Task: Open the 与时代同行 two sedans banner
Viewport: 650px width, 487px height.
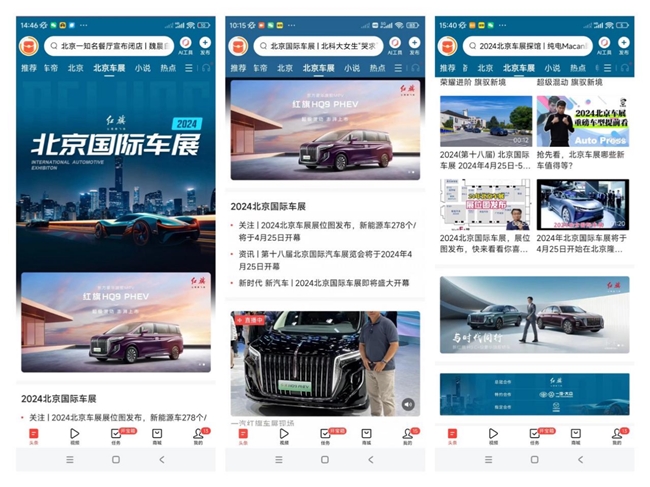Action: point(535,315)
